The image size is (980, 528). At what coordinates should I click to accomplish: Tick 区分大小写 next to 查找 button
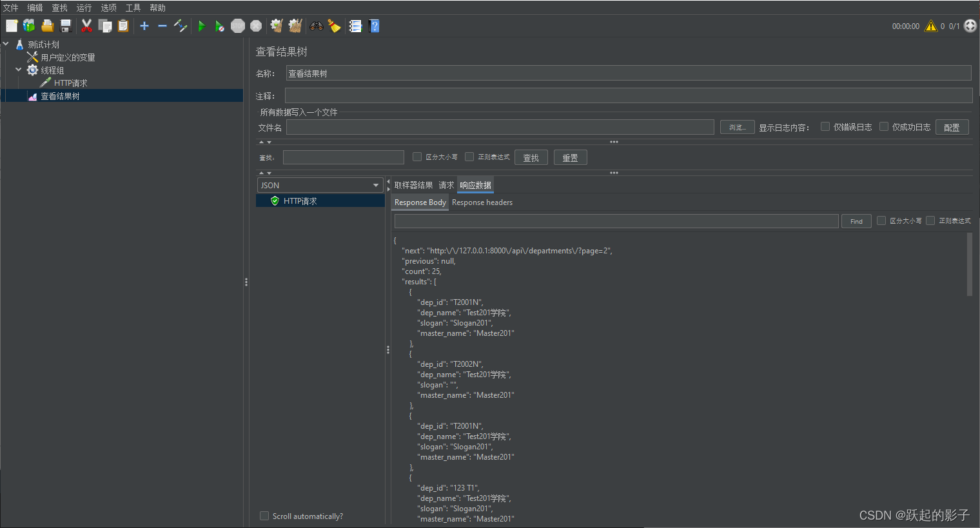coord(417,157)
